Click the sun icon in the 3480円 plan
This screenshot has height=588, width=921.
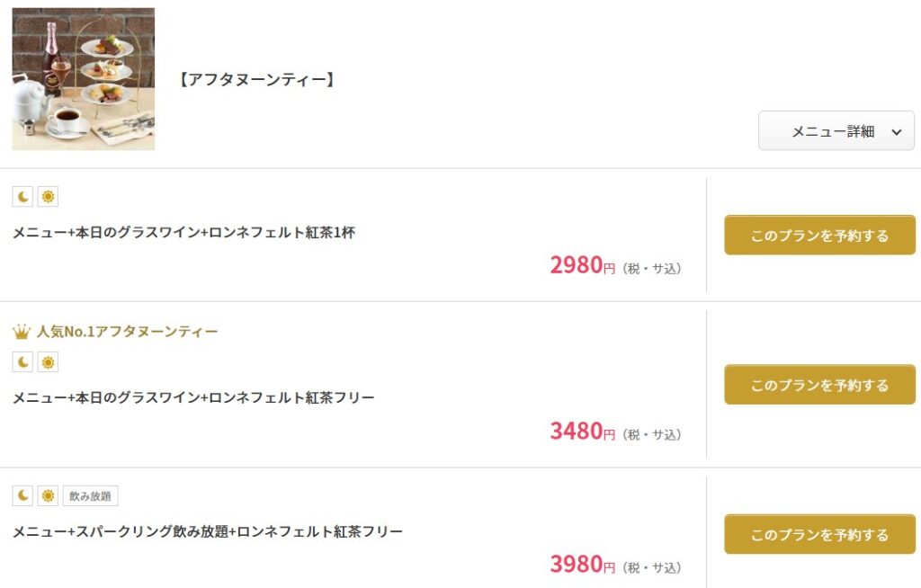[48, 362]
